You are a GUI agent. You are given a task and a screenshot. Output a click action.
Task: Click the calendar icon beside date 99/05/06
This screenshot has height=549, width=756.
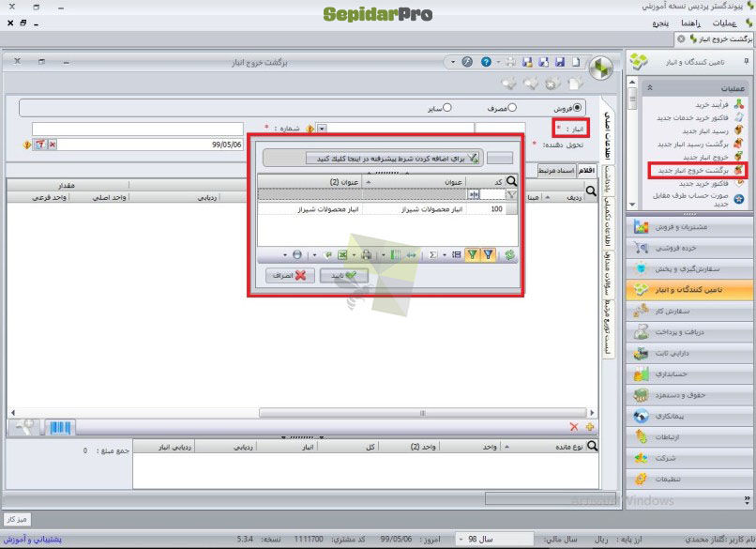(40, 145)
